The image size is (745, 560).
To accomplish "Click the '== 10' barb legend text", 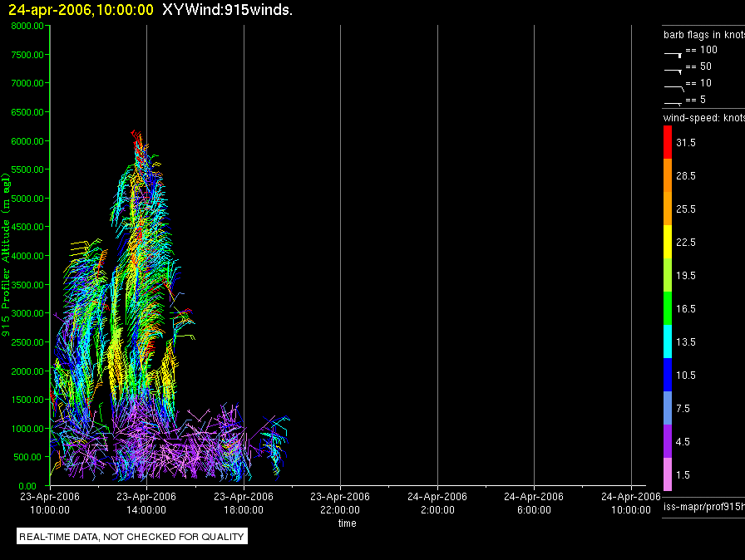I will pyautogui.click(x=698, y=83).
